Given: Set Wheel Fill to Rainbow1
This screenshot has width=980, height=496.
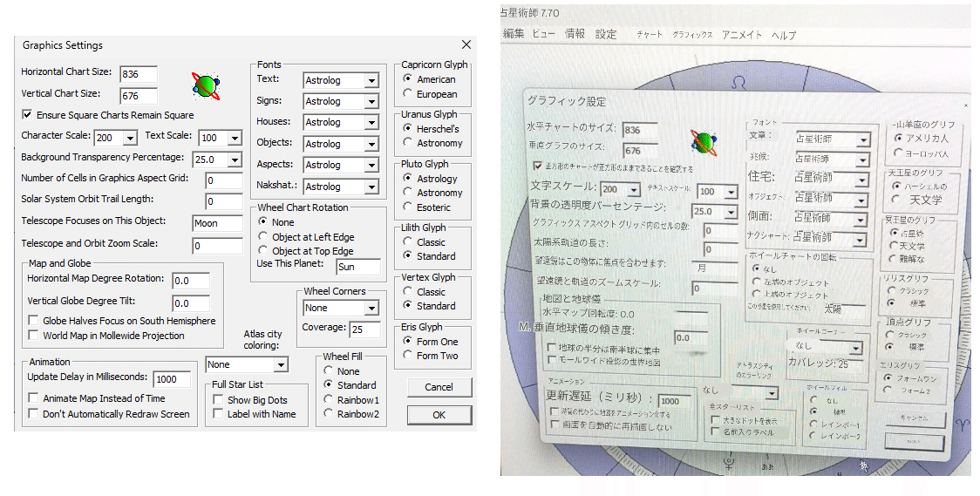Looking at the screenshot, I should click(328, 399).
